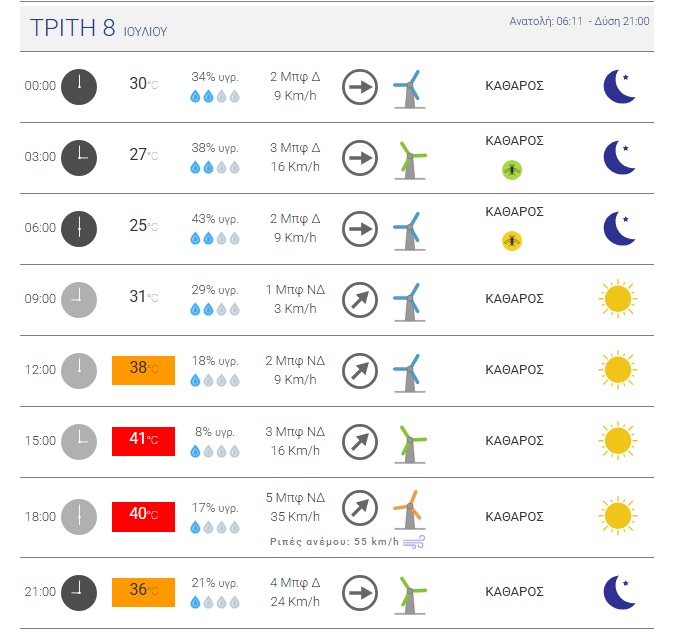Click the sunrise and sunset times text
The image size is (687, 632).
click(x=579, y=21)
